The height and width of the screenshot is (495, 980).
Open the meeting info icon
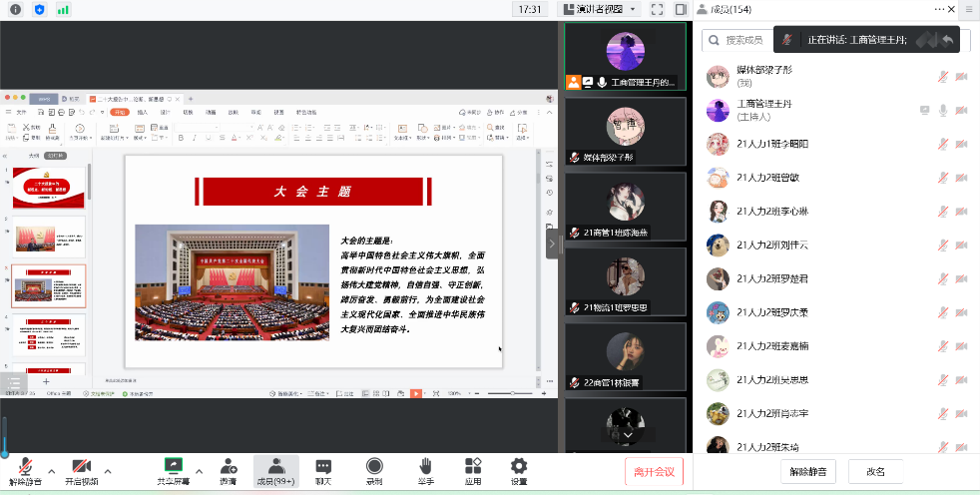point(15,9)
